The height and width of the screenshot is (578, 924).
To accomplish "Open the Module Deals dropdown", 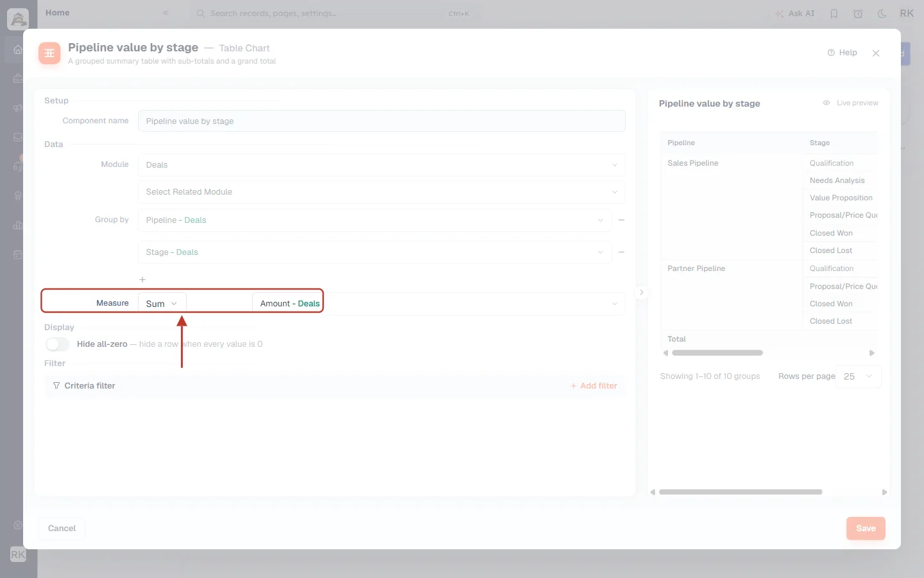I will click(x=381, y=165).
